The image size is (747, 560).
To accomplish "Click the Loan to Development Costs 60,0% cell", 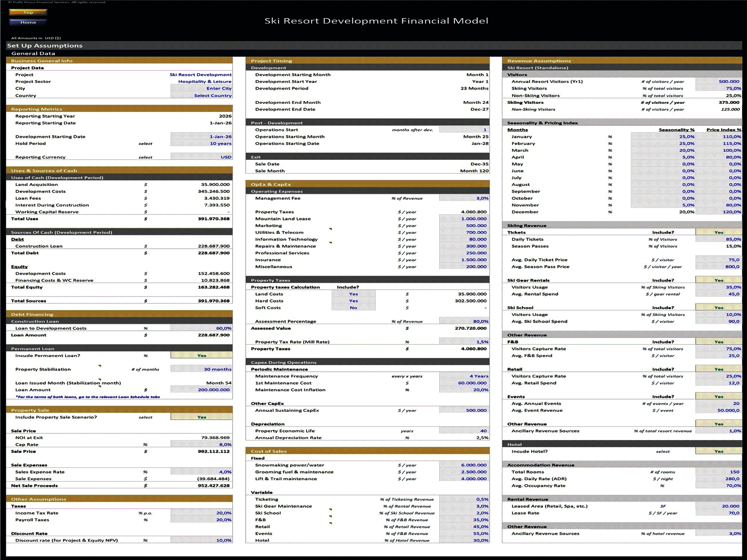I will [x=202, y=328].
